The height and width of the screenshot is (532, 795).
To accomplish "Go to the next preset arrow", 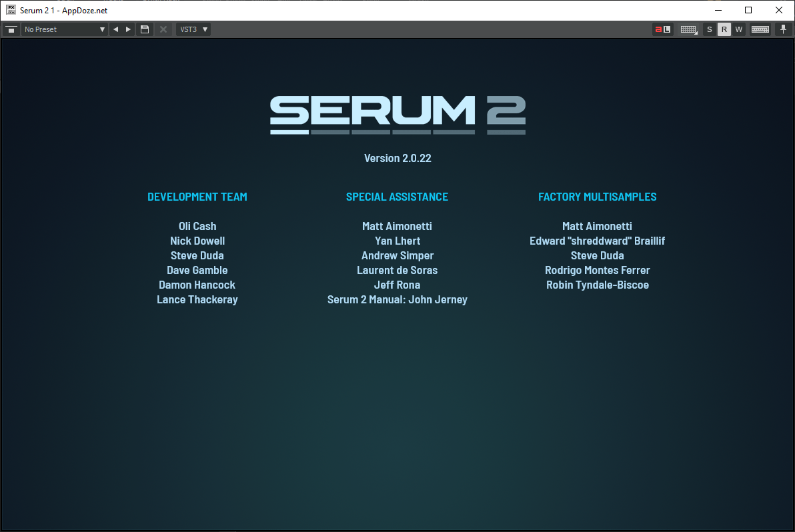I will [x=128, y=29].
